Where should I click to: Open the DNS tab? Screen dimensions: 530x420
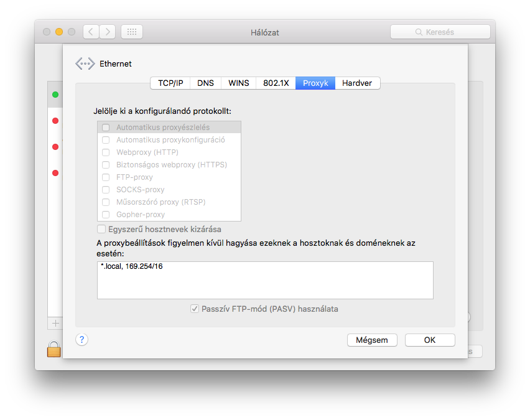point(205,83)
